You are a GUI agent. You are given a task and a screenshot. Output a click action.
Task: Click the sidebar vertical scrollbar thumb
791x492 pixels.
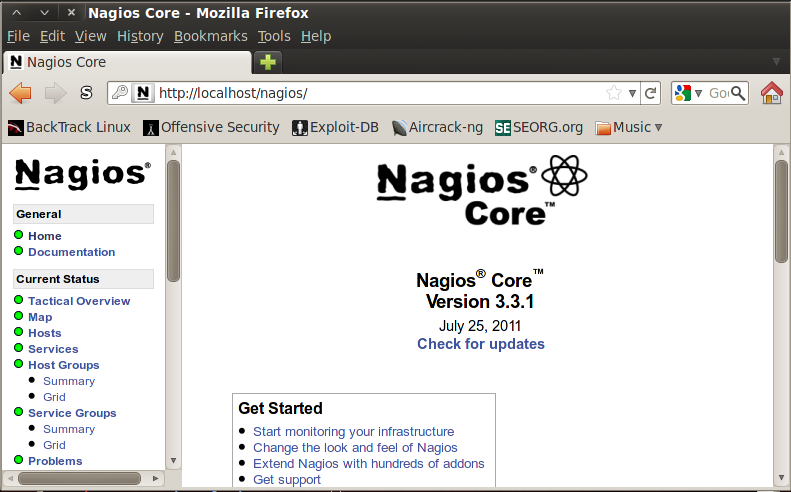(x=173, y=221)
